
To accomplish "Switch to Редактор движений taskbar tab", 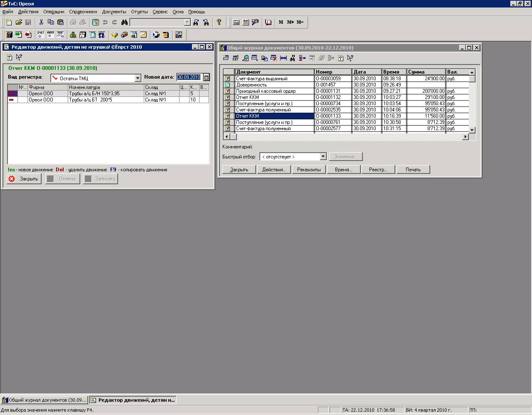I will point(133,400).
